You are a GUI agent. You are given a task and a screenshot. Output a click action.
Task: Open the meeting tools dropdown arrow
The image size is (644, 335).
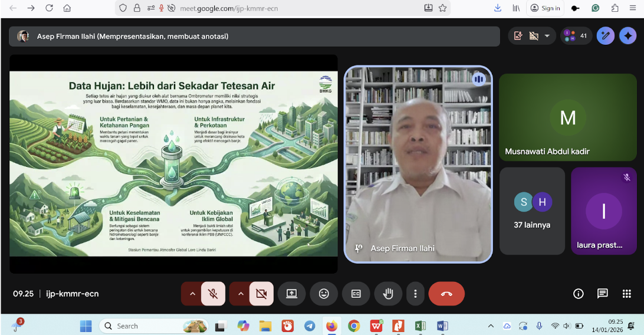point(547,36)
